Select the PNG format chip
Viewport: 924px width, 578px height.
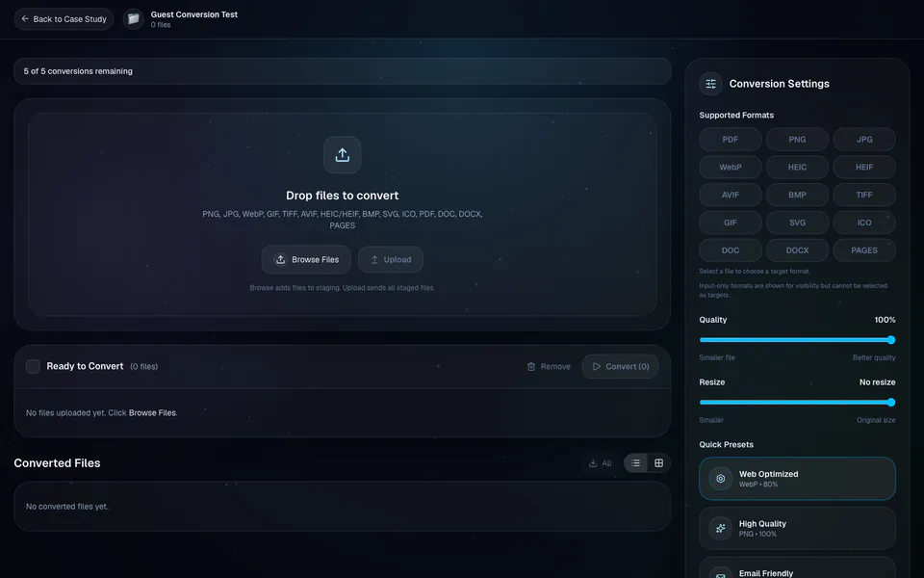(797, 139)
